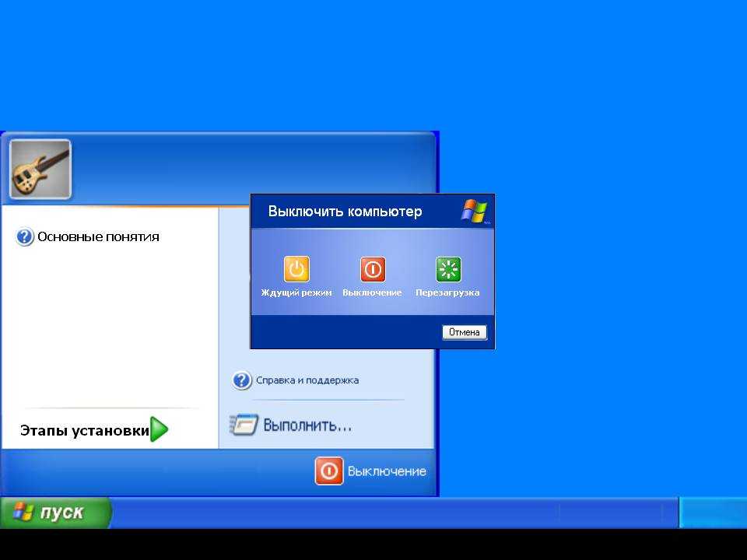Cancel the shutdown dialog with Отмена

(x=465, y=332)
